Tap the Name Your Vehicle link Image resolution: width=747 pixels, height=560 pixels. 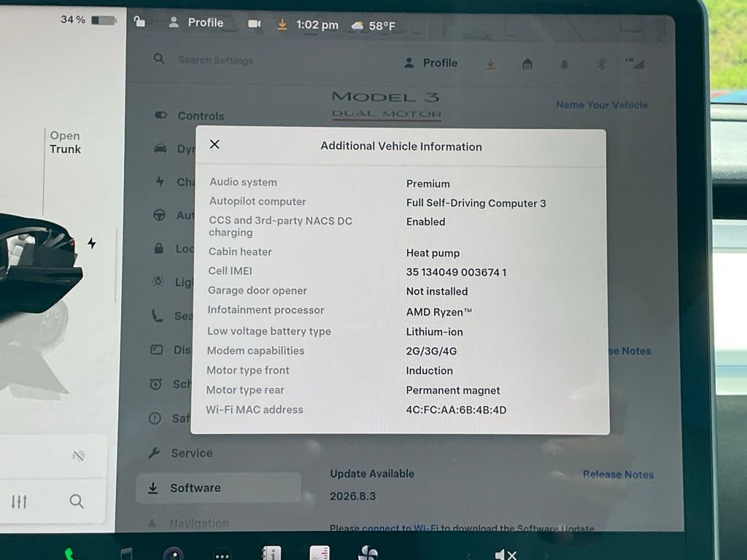pos(601,105)
